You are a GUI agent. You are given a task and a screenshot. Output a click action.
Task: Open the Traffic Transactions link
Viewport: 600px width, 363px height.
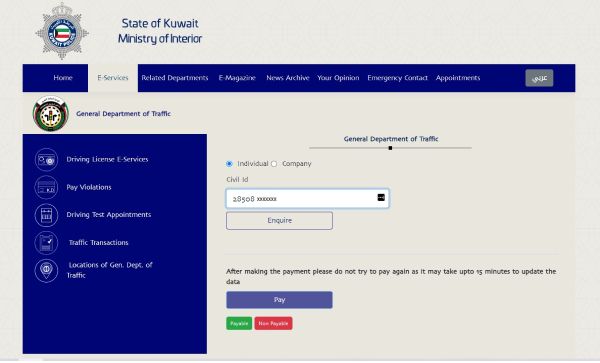click(x=98, y=243)
